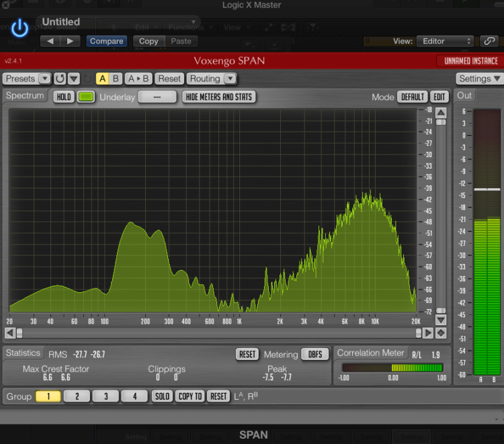Go to next preset arrow

point(70,41)
